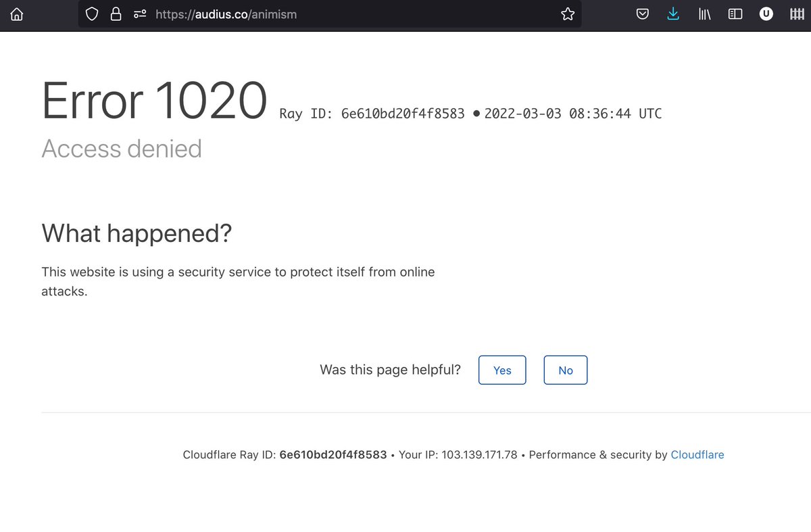The height and width of the screenshot is (532, 811).
Task: Select the 'Error 1020' heading text
Action: point(155,101)
